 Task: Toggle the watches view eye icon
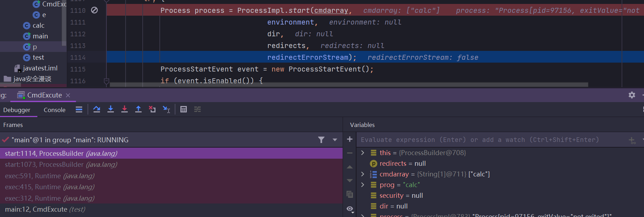click(350, 209)
